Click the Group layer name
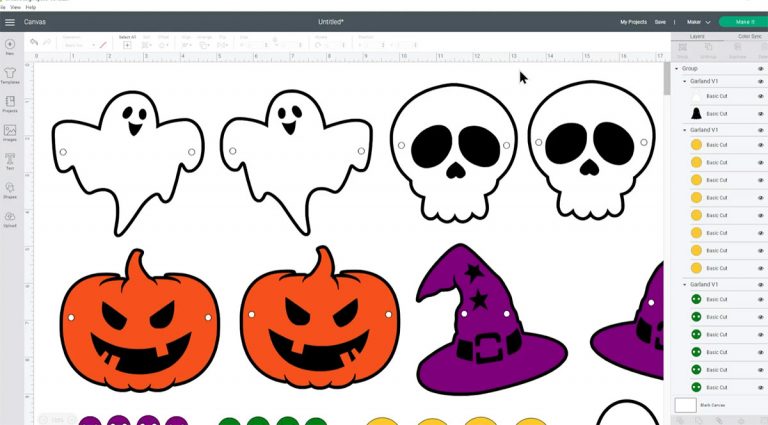The height and width of the screenshot is (425, 768). [690, 69]
